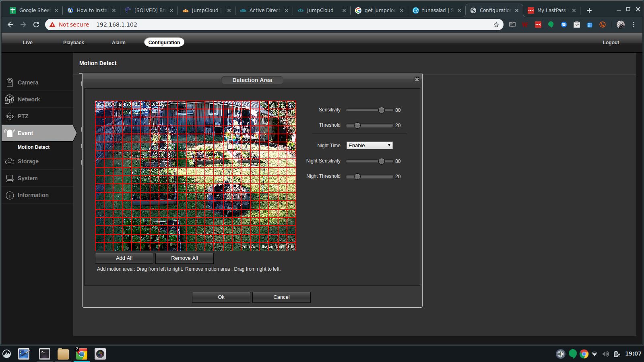Switch to the Playback tab

[x=73, y=43]
